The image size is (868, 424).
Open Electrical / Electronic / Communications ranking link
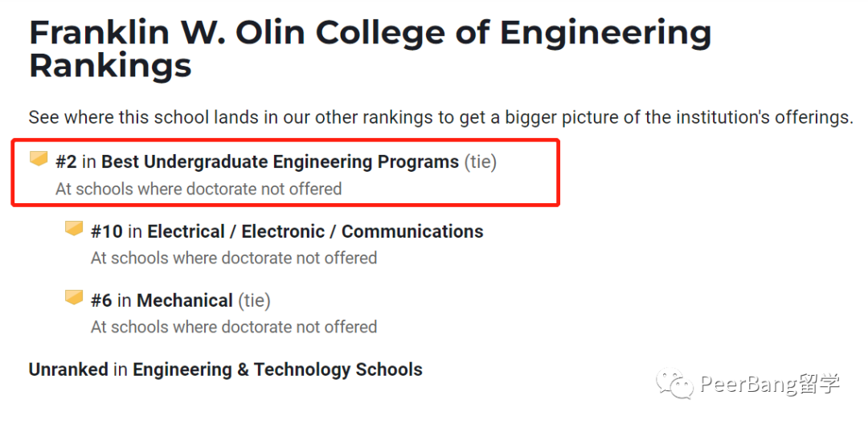pyautogui.click(x=315, y=231)
